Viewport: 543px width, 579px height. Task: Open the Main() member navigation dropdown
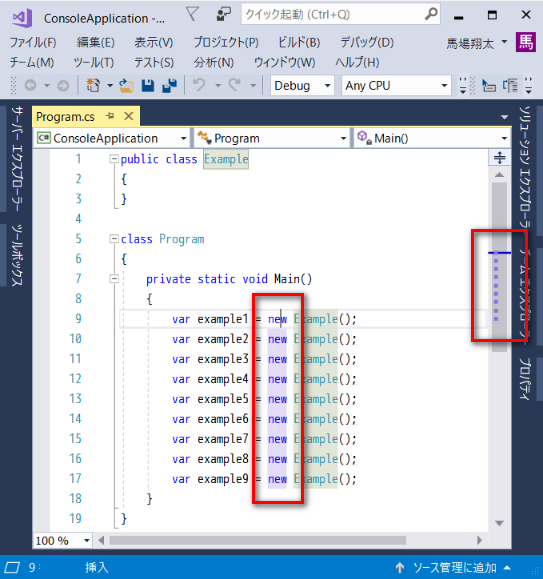432,138
